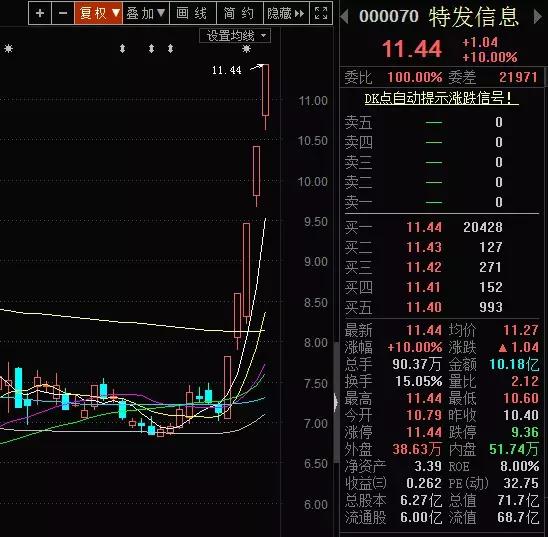Click 内盘 value 51.74万

point(514,449)
